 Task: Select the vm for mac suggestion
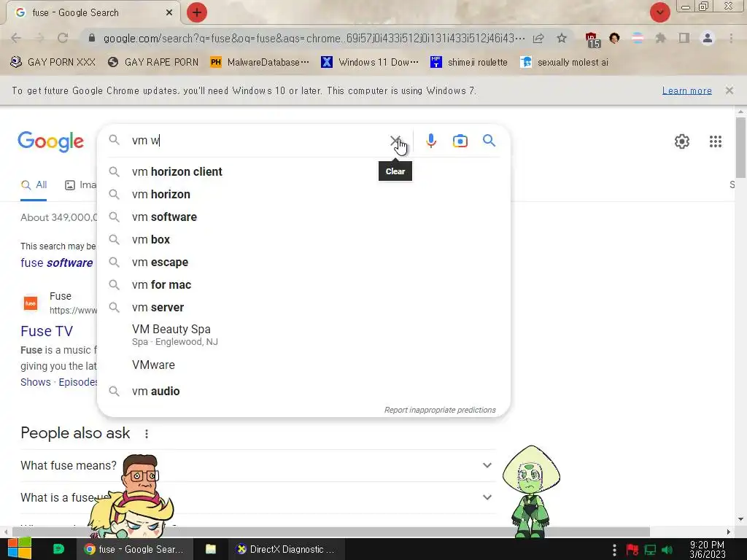[303, 285]
